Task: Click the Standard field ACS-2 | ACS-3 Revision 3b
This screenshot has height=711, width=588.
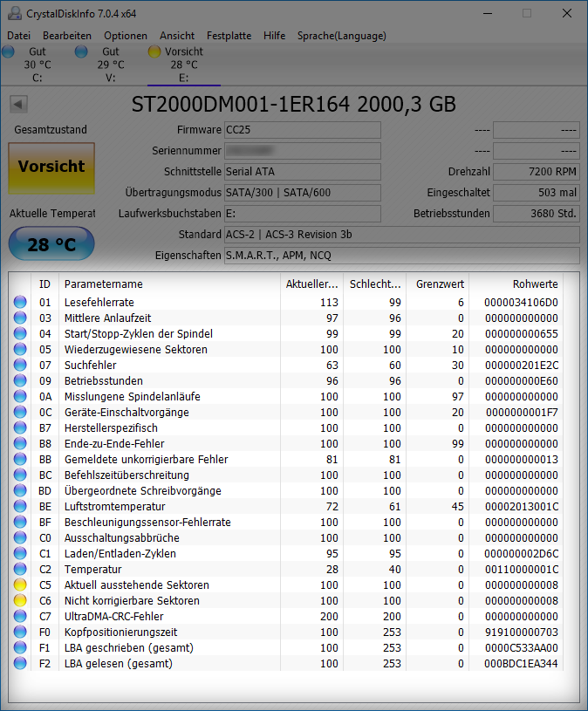Action: [402, 235]
